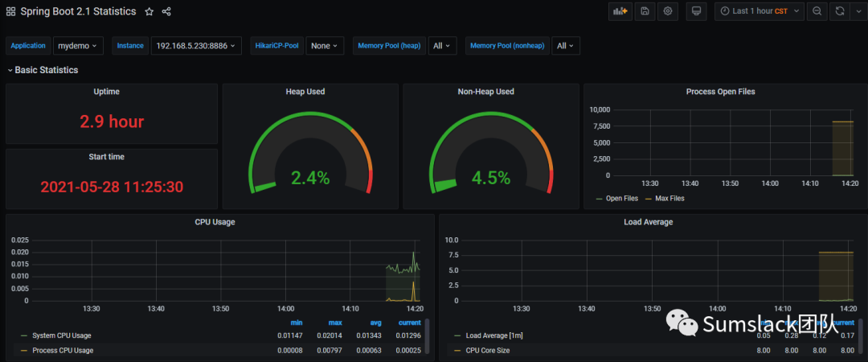Save dashboard using the floppy disk icon

click(645, 11)
